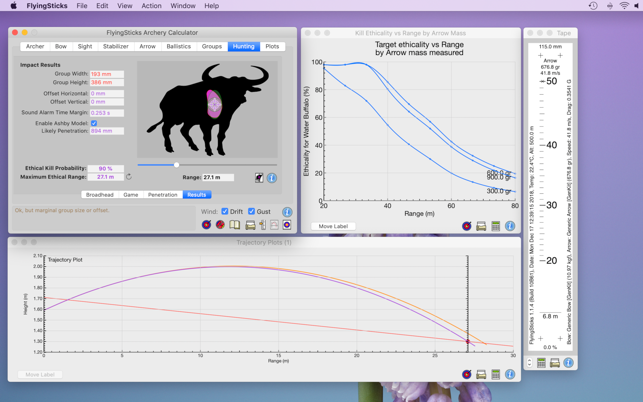Viewport: 643px width, 402px height.
Task: Open the Edit menu
Action: click(102, 6)
